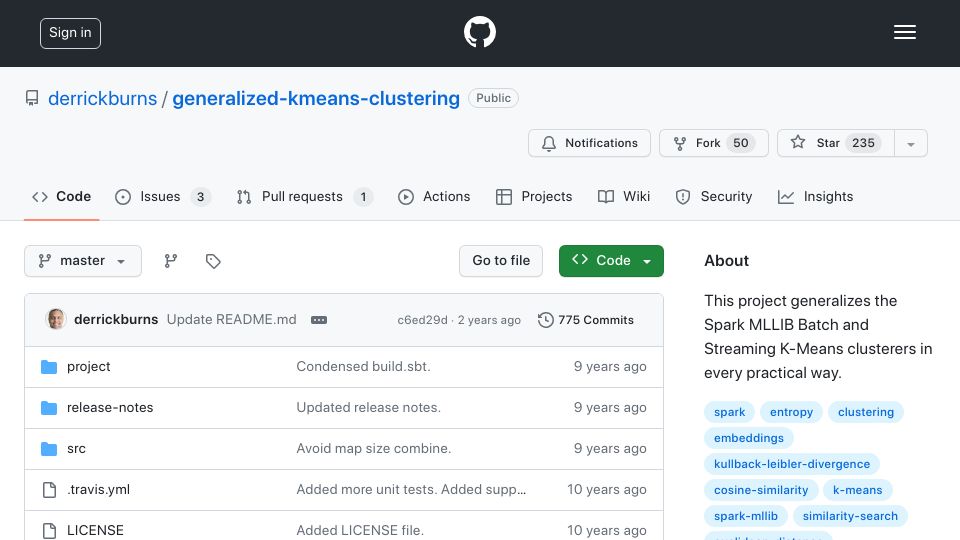Fork this repository
The width and height of the screenshot is (960, 540).
[713, 143]
